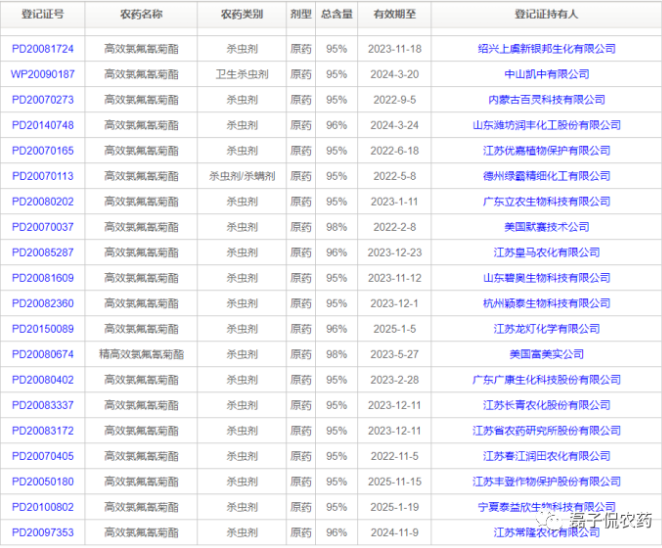This screenshot has width=662, height=548.
Task: Open holder 美国富美实公司
Action: (546, 354)
